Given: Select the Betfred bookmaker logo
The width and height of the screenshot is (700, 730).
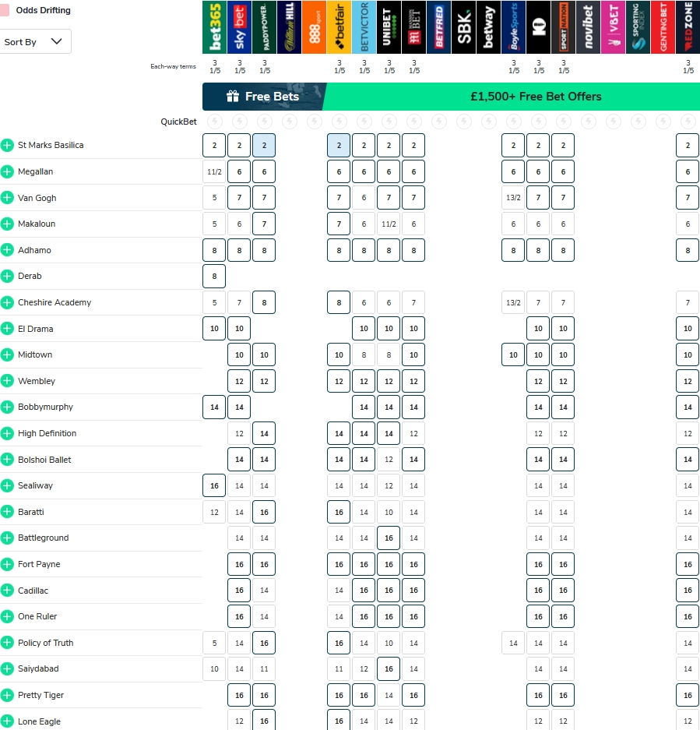Looking at the screenshot, I should [438, 27].
